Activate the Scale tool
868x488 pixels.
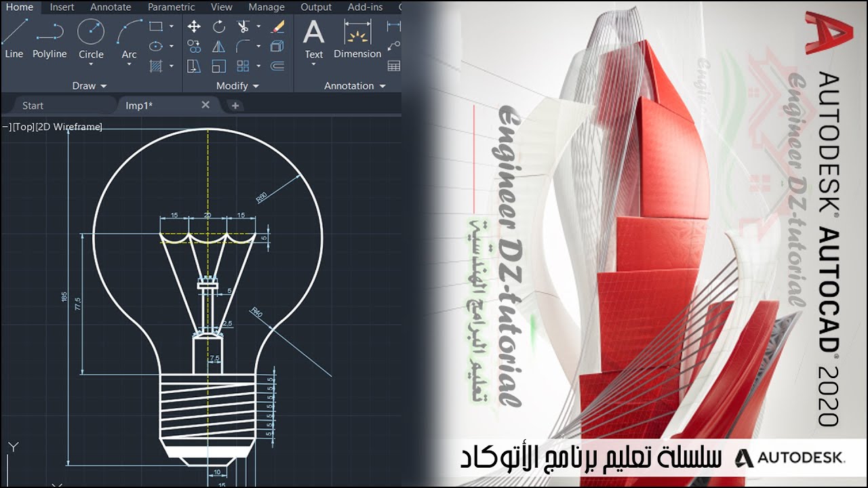(218, 66)
